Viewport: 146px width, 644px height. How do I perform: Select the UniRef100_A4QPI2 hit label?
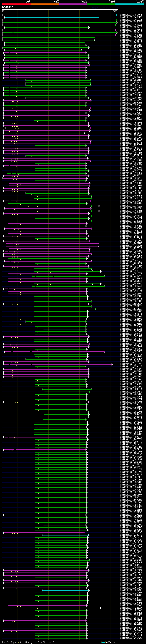click(131, 271)
